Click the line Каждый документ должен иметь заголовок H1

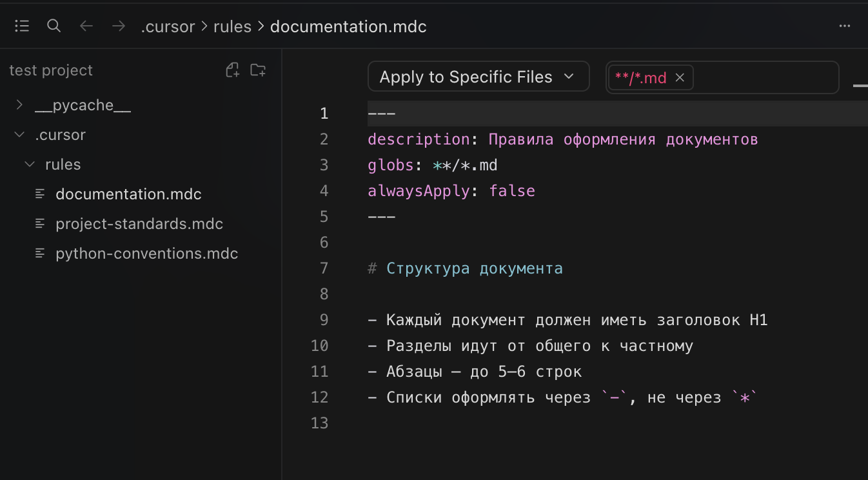point(567,320)
